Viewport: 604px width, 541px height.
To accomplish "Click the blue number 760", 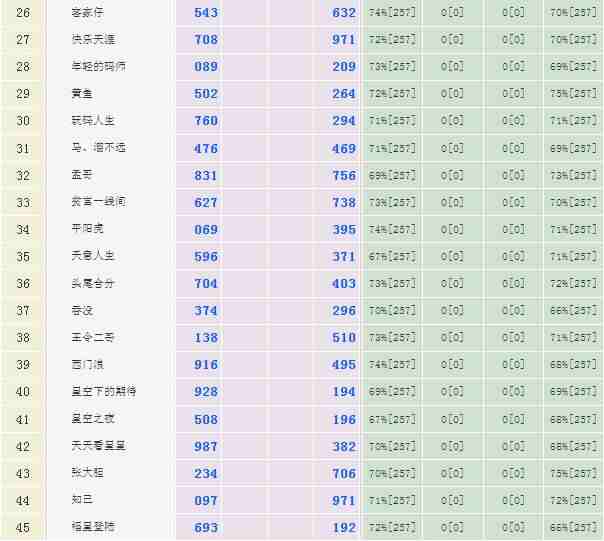I will 206,121.
